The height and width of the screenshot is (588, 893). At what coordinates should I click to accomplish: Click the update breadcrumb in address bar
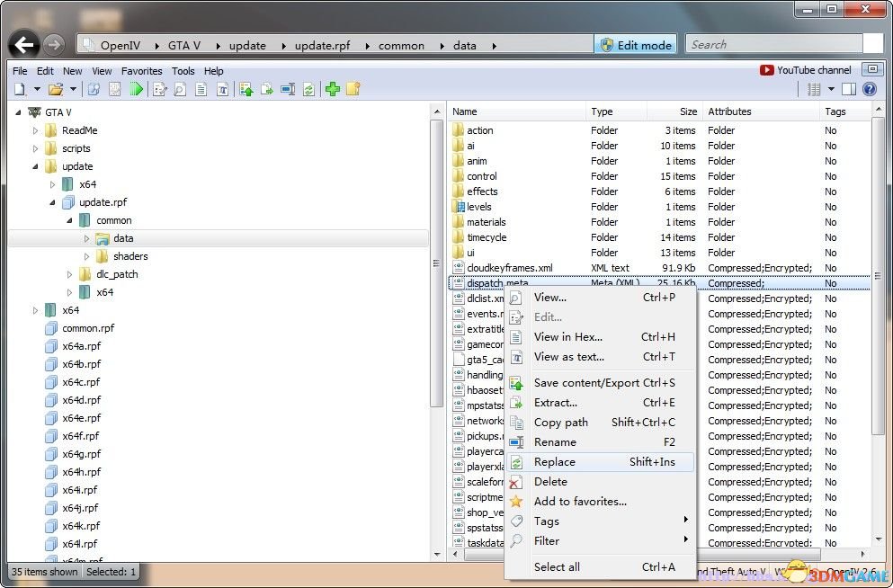pyautogui.click(x=247, y=46)
